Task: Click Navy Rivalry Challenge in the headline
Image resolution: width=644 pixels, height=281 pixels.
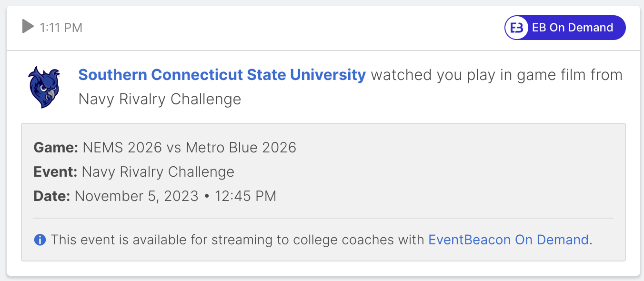Action: [x=160, y=99]
